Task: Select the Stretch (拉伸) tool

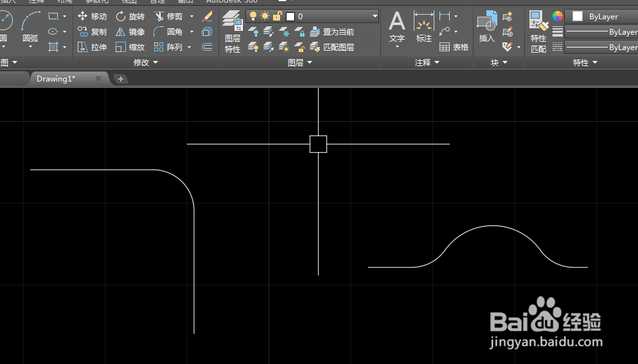Action: [93, 47]
